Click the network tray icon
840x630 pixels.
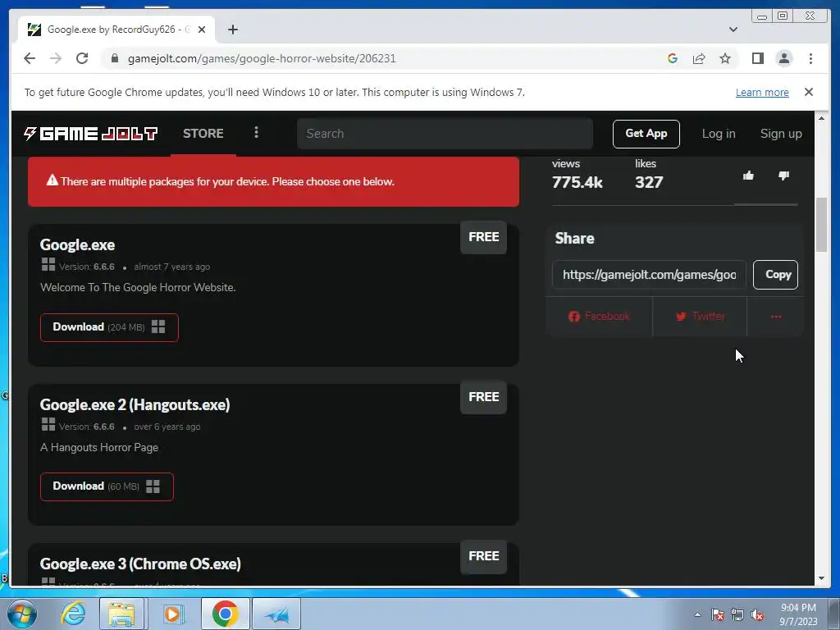point(737,614)
